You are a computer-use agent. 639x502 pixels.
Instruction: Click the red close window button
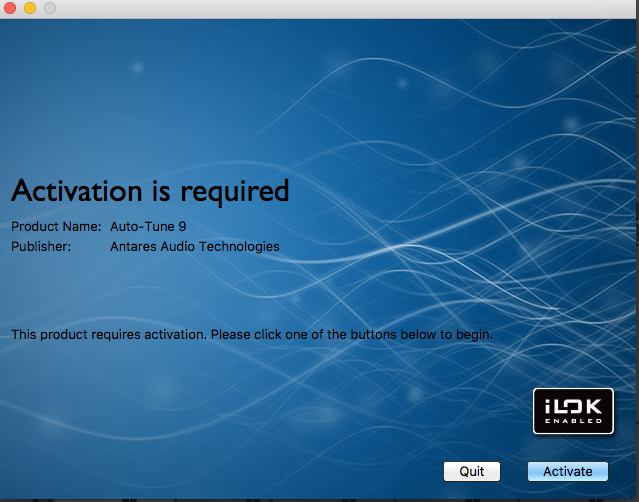click(10, 8)
